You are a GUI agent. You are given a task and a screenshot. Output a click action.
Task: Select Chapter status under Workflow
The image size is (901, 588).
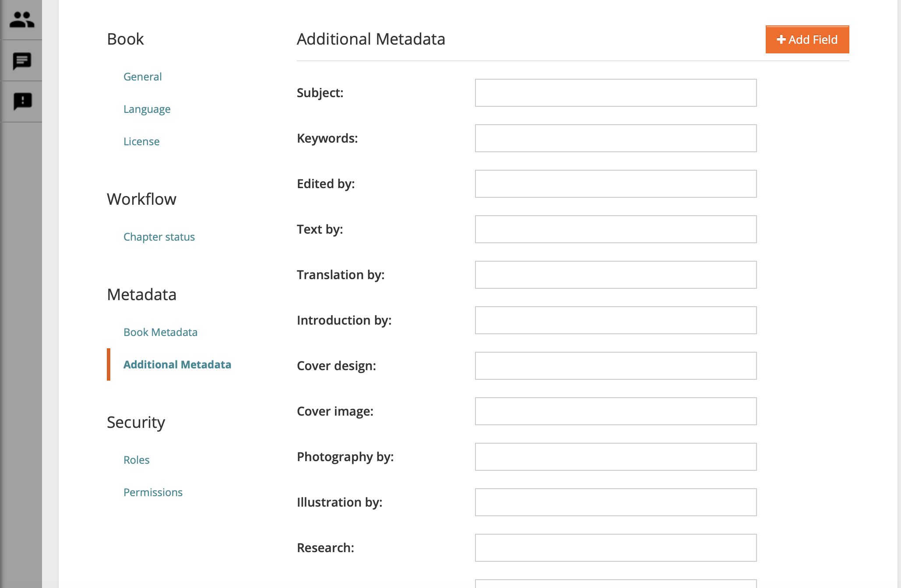click(159, 237)
